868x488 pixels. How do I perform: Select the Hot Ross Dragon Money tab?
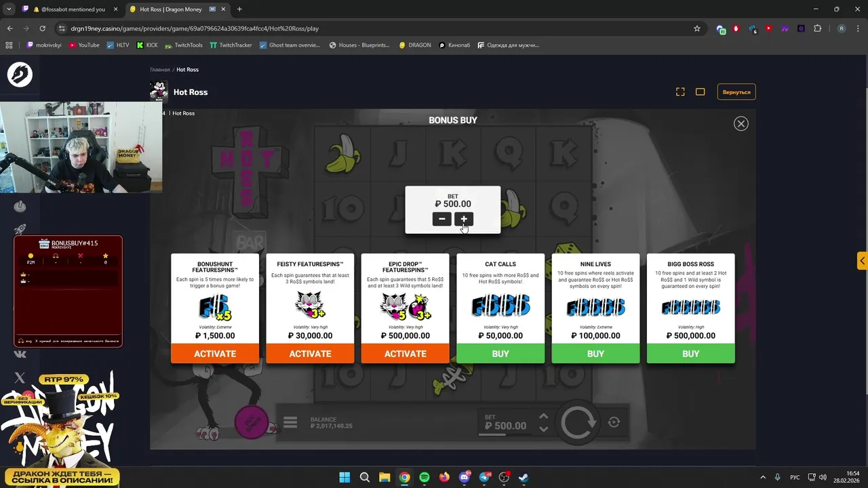pyautogui.click(x=176, y=9)
